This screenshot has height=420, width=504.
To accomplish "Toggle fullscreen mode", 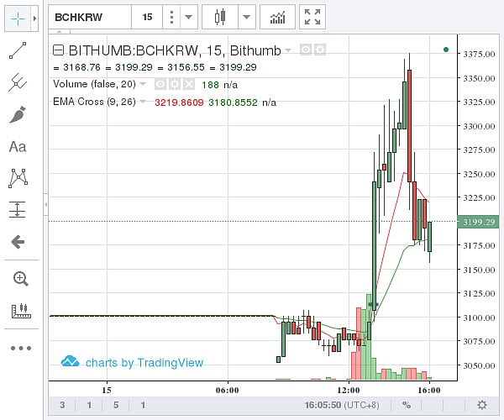I will (x=312, y=17).
